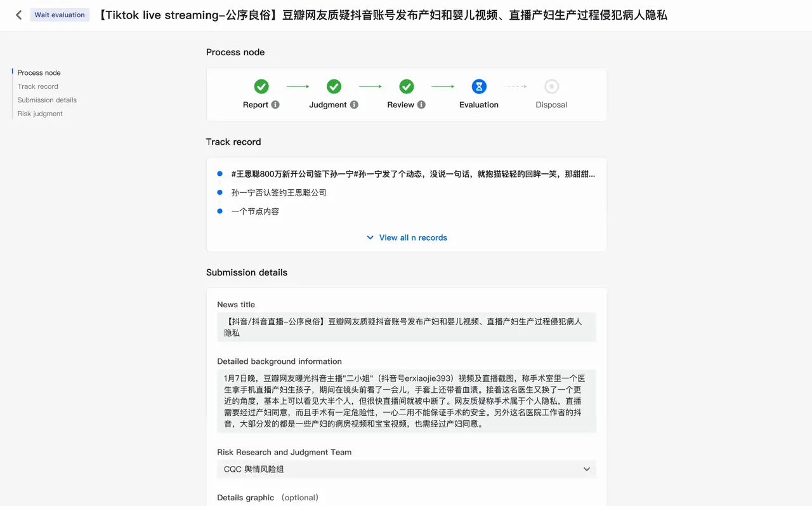Click the Review step label
Viewport: 812px width, 506px height.
pos(401,105)
